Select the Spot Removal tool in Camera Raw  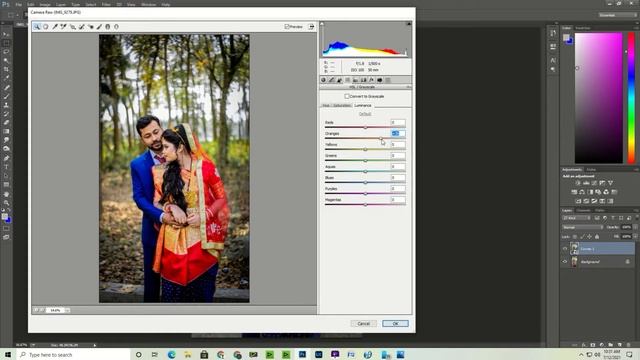tap(82, 27)
